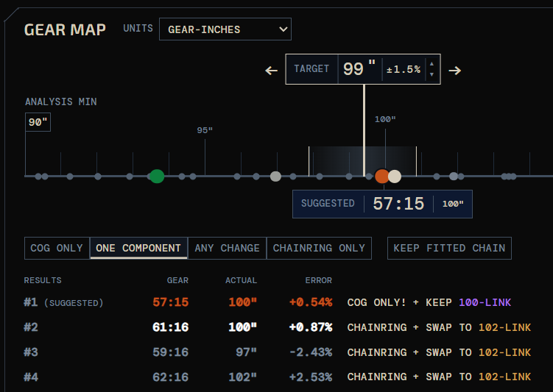This screenshot has width=553, height=392.
Task: Click the 97" actual value in row #3
Action: (x=246, y=352)
